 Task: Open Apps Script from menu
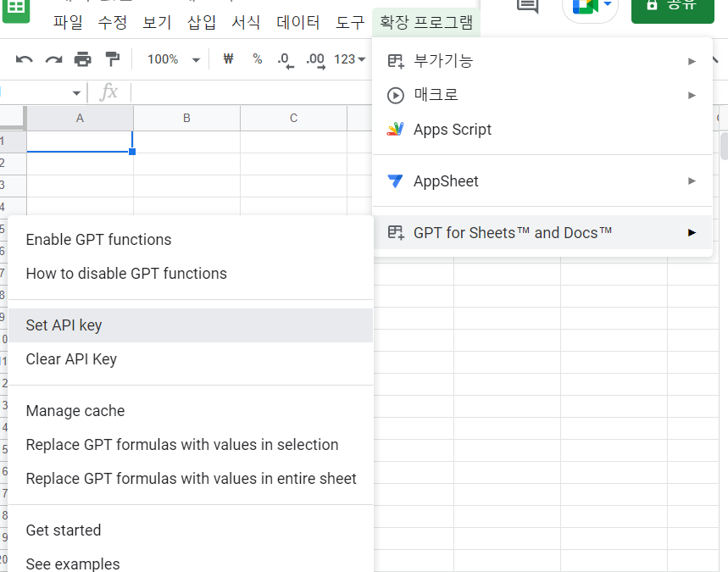pyautogui.click(x=542, y=130)
